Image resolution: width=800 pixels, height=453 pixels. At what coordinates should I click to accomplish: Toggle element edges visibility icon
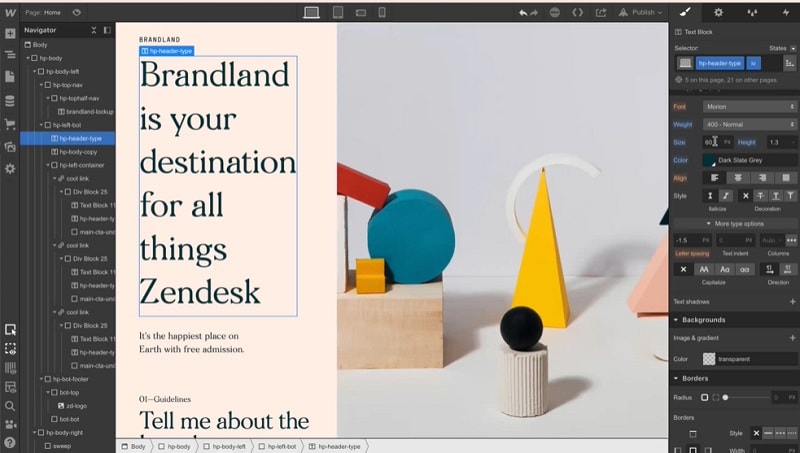tap(10, 349)
